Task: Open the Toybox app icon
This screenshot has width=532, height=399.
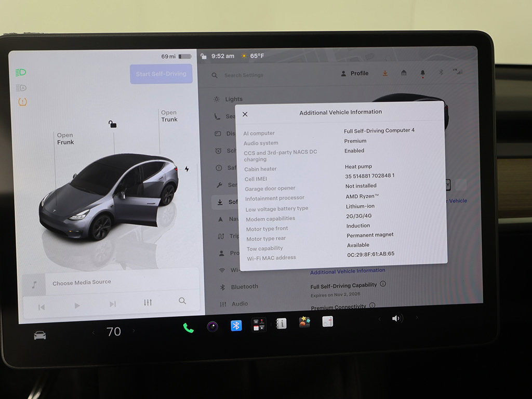Action: [304, 322]
